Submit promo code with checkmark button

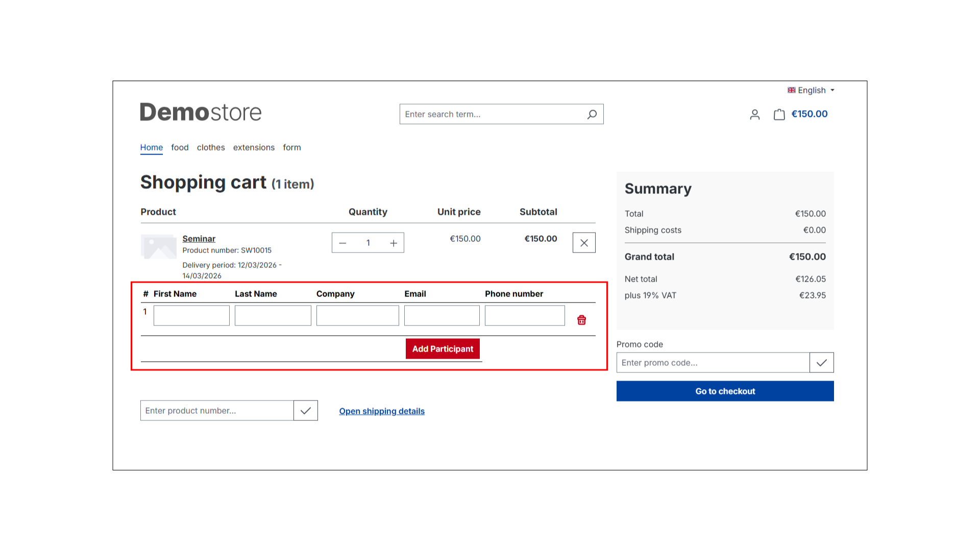tap(821, 363)
